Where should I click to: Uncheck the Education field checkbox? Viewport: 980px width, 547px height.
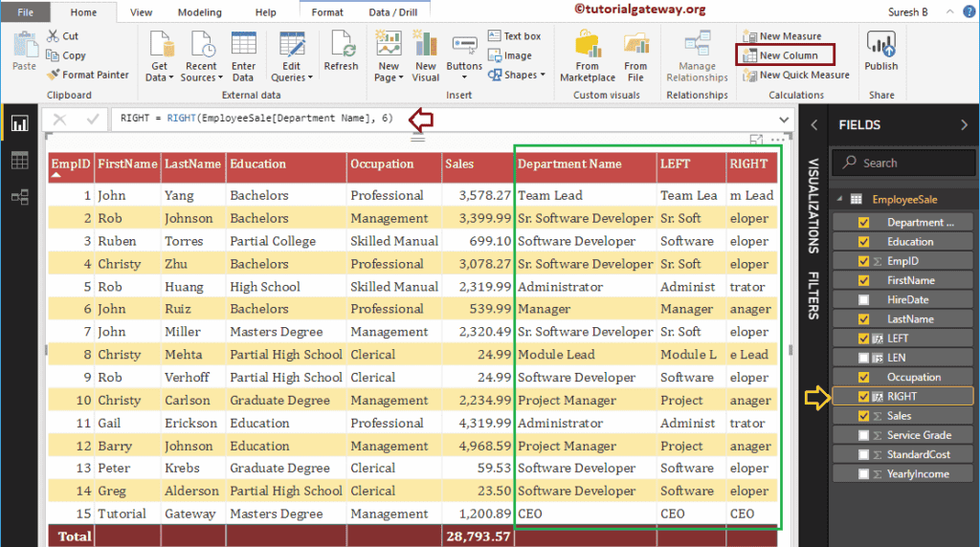[864, 242]
